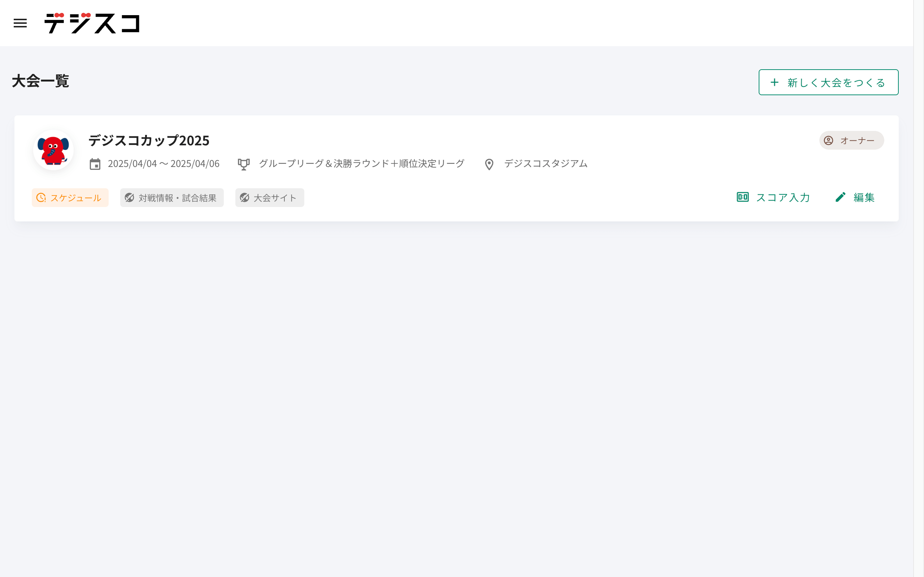Click the pencil edit icon
The image size is (924, 577).
tap(840, 197)
